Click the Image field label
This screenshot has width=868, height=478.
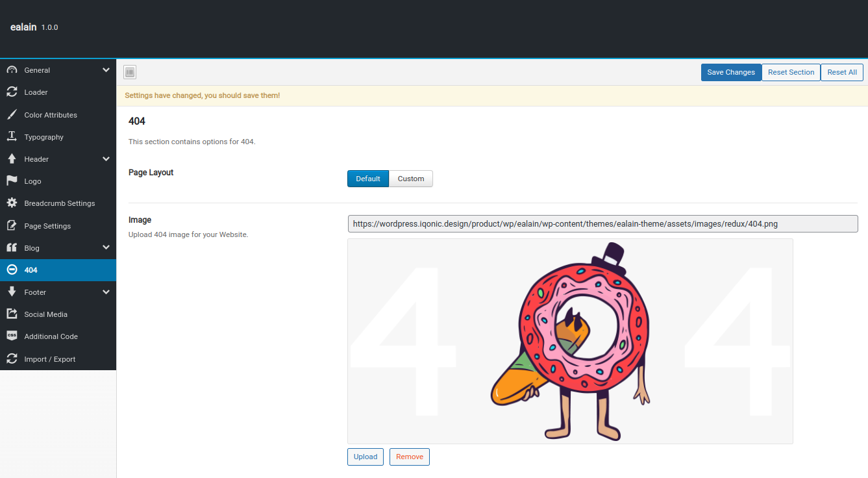[x=140, y=220]
